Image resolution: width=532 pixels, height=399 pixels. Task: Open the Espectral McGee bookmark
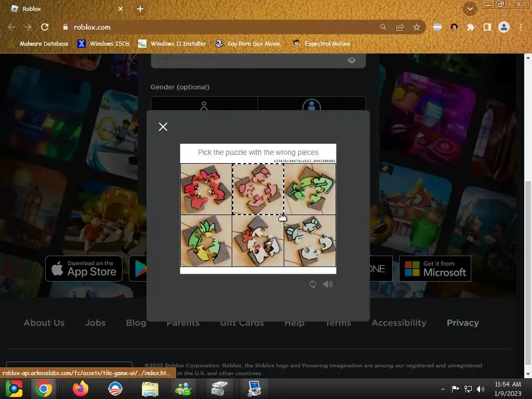[321, 44]
